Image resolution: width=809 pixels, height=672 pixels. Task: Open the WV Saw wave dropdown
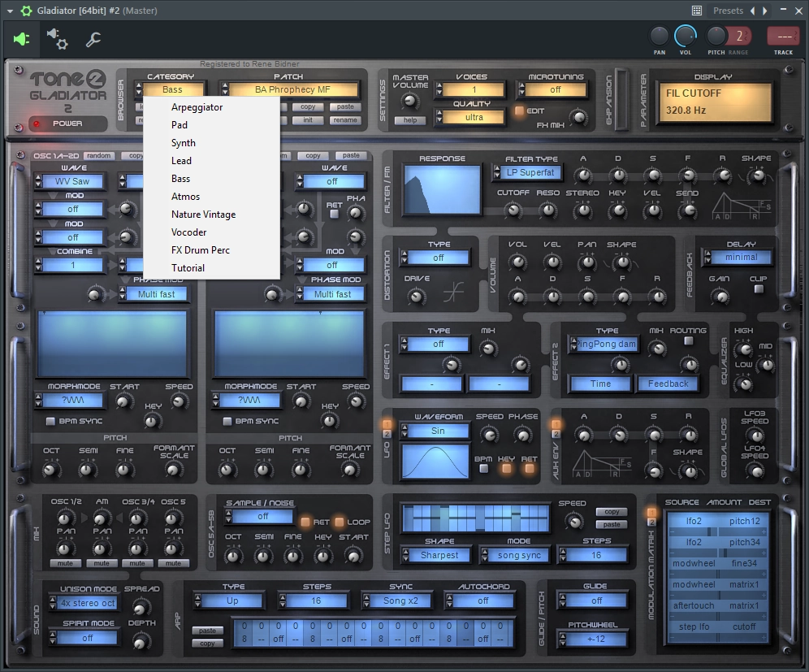pyautogui.click(x=68, y=181)
